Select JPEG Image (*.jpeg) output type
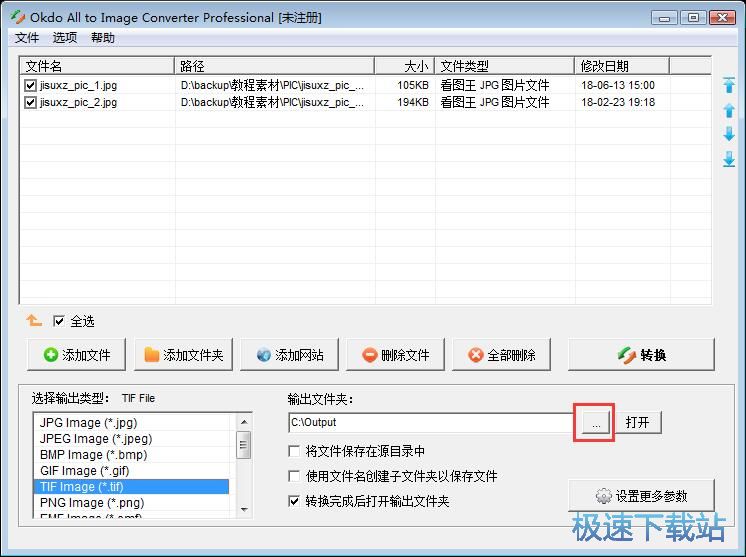 pos(131,439)
